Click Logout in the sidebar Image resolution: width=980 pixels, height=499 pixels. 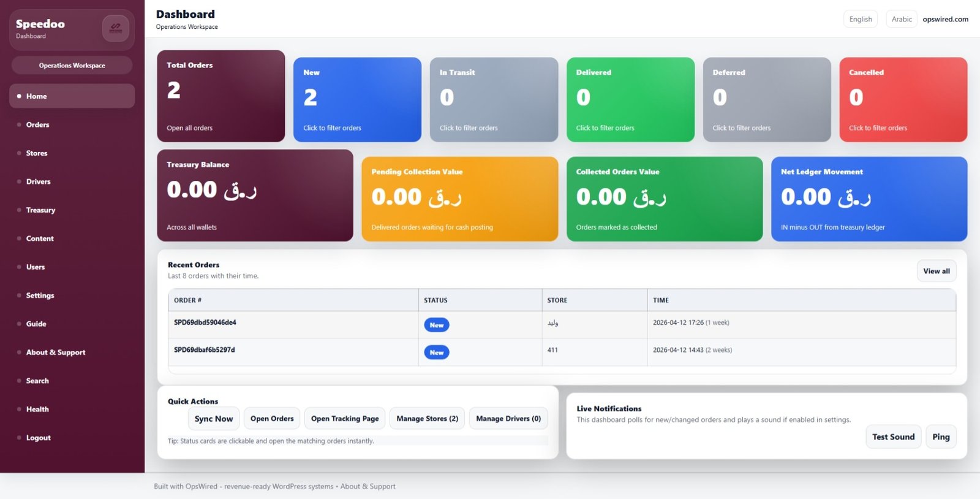pyautogui.click(x=72, y=438)
